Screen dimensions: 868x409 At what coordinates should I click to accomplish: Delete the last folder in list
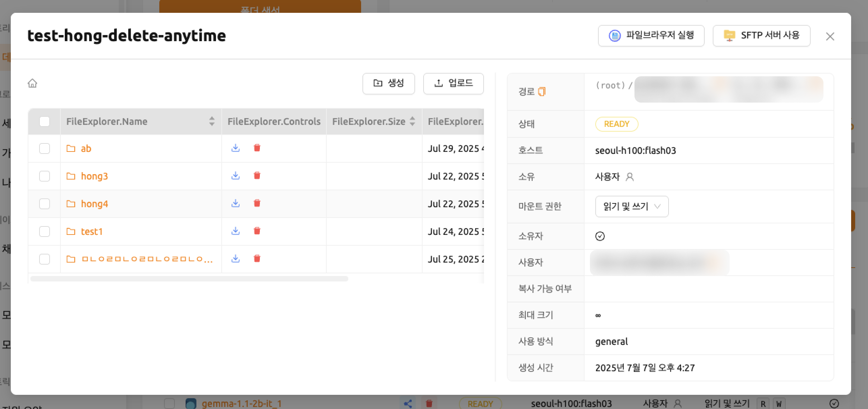[x=257, y=259]
